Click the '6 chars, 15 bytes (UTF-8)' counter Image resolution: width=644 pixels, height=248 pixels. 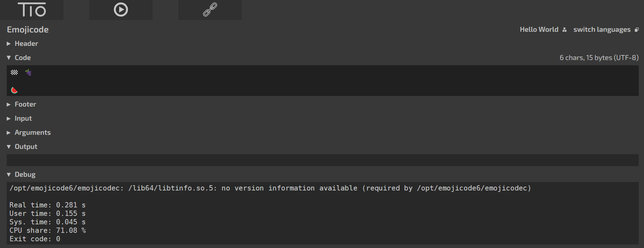(x=599, y=58)
